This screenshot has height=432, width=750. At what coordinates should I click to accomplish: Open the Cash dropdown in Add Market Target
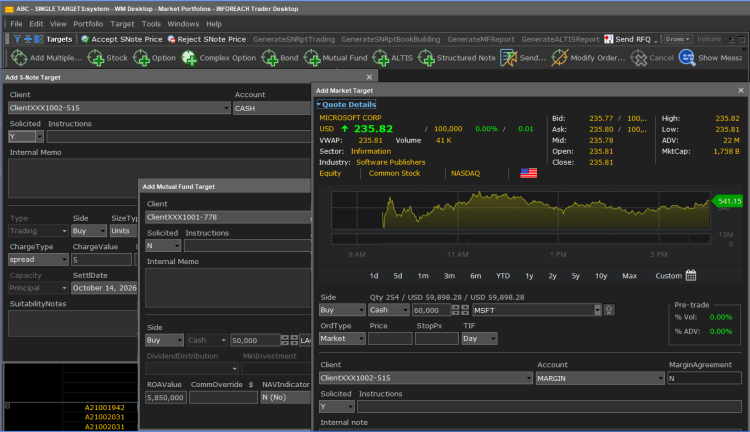(406, 310)
